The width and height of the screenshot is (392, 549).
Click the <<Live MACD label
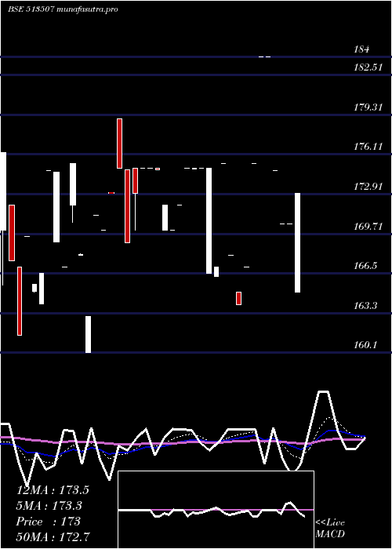pos(330,529)
